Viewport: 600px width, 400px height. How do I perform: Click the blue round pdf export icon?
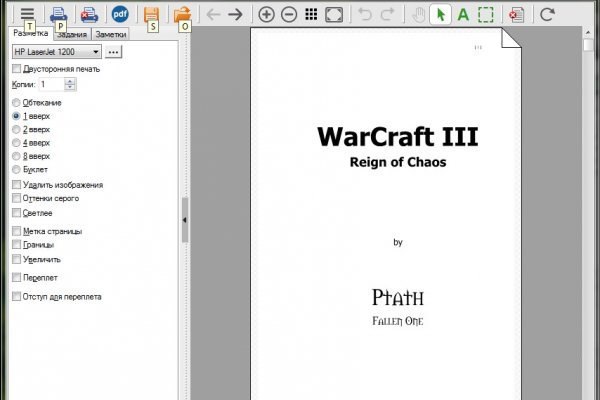pyautogui.click(x=120, y=14)
